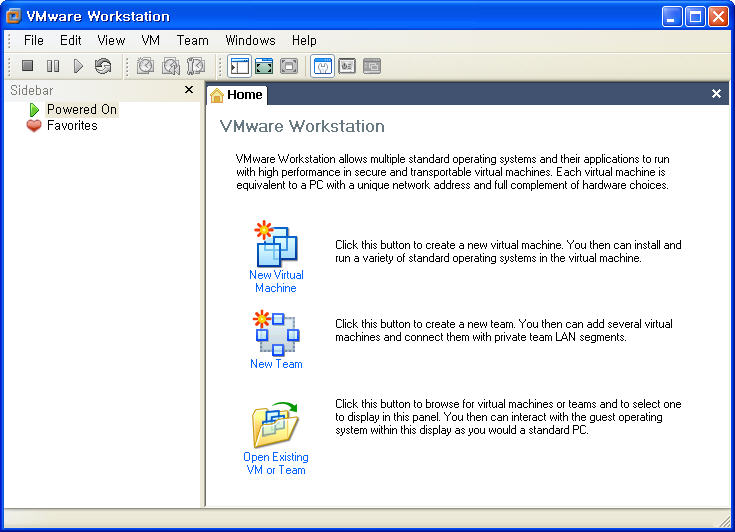Click the Favorites heart icon
This screenshot has width=735, height=532.
coord(34,126)
